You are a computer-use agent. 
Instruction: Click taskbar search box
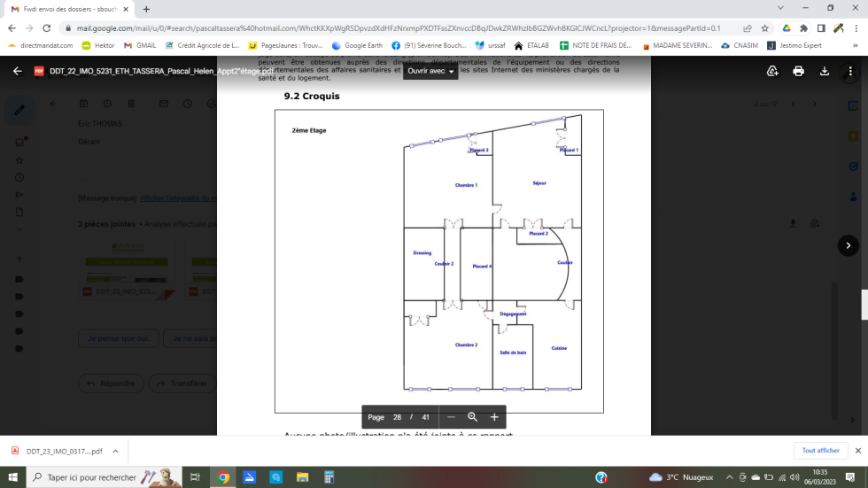(x=105, y=477)
